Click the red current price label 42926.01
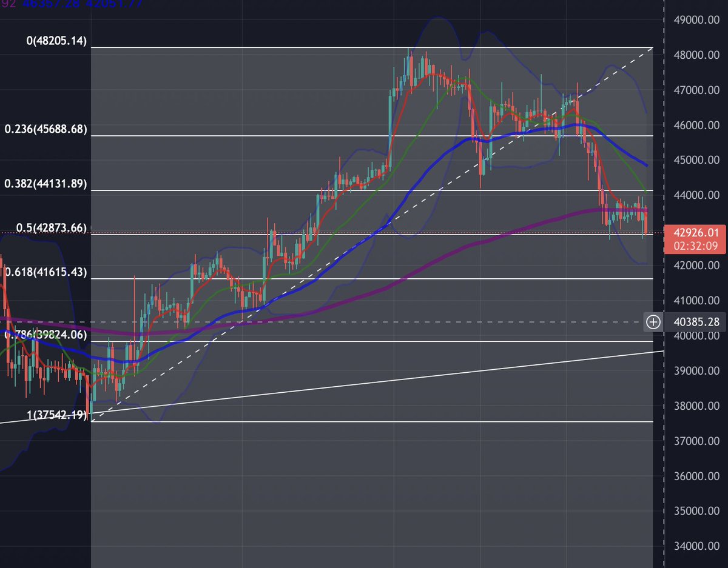The width and height of the screenshot is (728, 568). point(697,233)
